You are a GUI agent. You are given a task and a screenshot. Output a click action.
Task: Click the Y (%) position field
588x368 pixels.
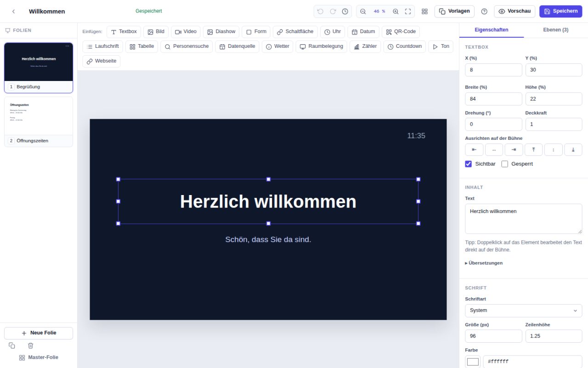[x=554, y=70]
